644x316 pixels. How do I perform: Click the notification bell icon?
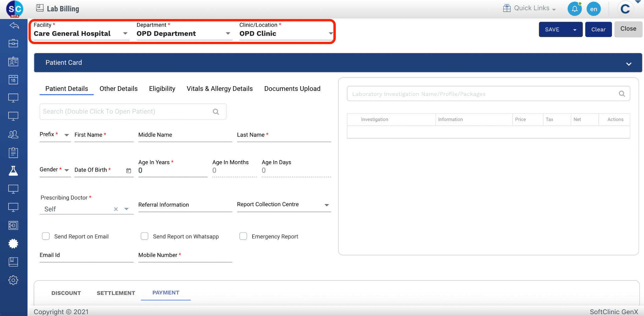575,9
